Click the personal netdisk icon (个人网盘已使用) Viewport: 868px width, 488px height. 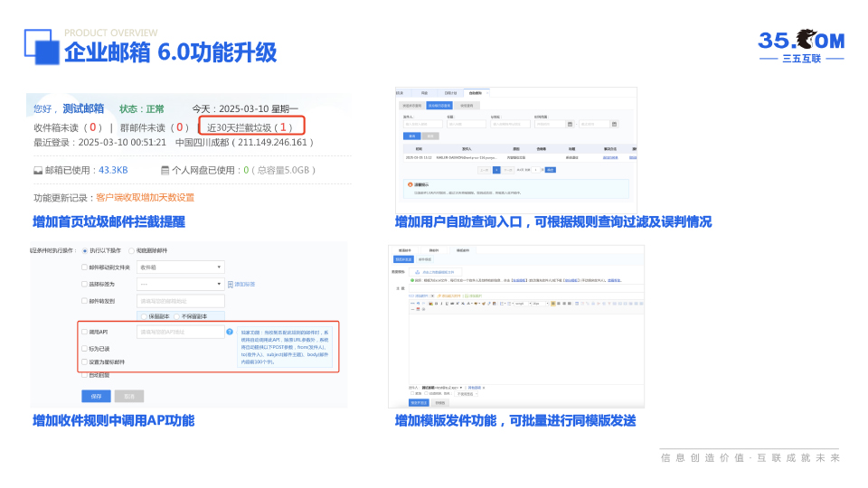tap(165, 170)
